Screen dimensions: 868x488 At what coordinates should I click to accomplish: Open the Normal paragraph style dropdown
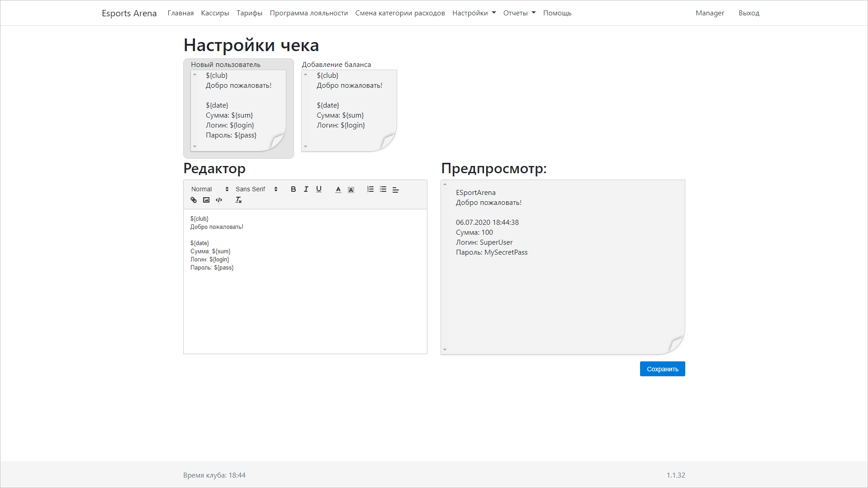click(208, 189)
